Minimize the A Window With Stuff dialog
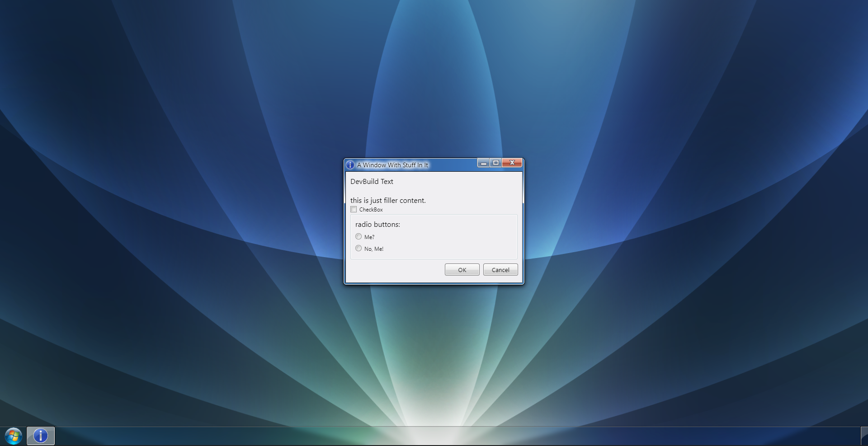 [x=484, y=163]
